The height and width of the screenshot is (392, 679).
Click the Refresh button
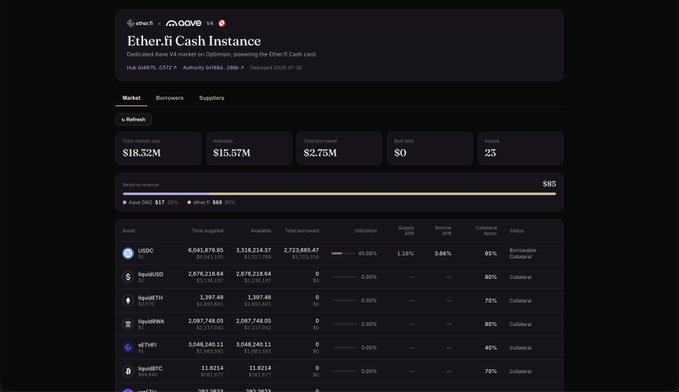tap(133, 120)
